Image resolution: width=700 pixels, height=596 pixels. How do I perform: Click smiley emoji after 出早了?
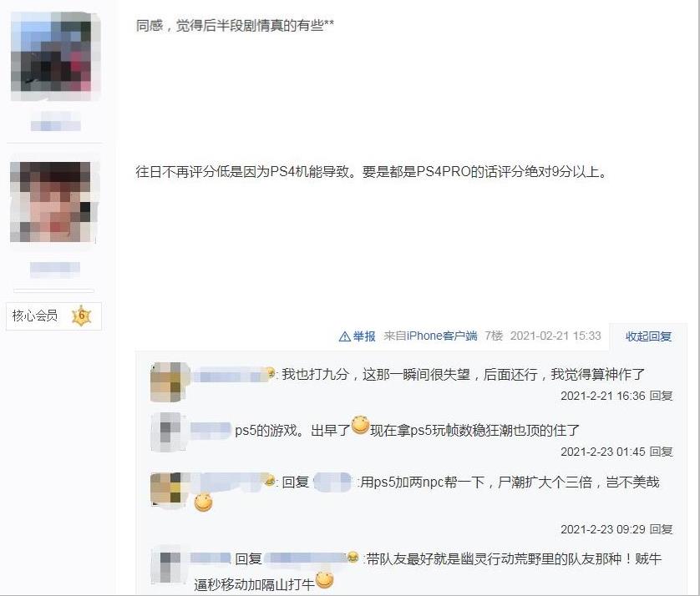(360, 425)
